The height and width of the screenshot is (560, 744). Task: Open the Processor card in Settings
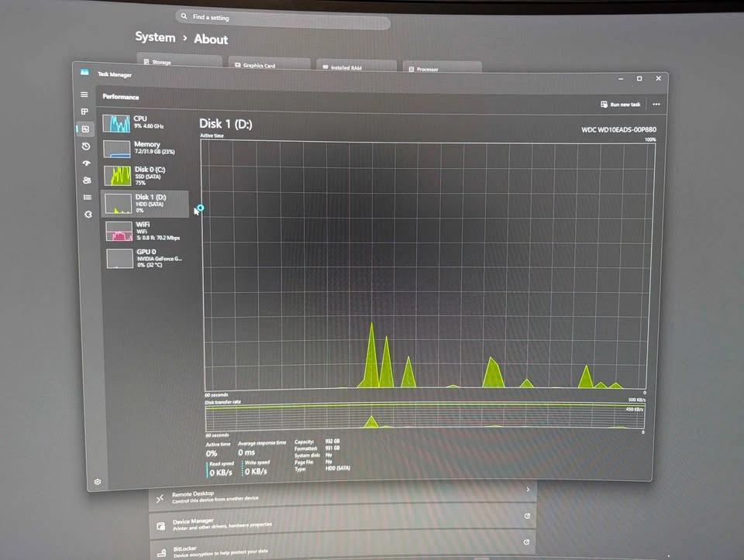(442, 68)
